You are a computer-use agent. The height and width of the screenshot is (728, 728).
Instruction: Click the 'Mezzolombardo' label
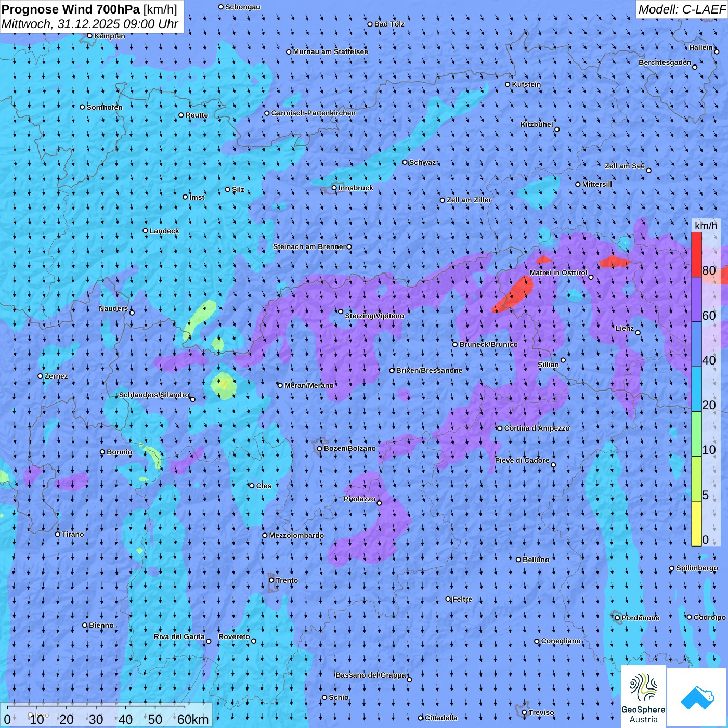pos(296,535)
